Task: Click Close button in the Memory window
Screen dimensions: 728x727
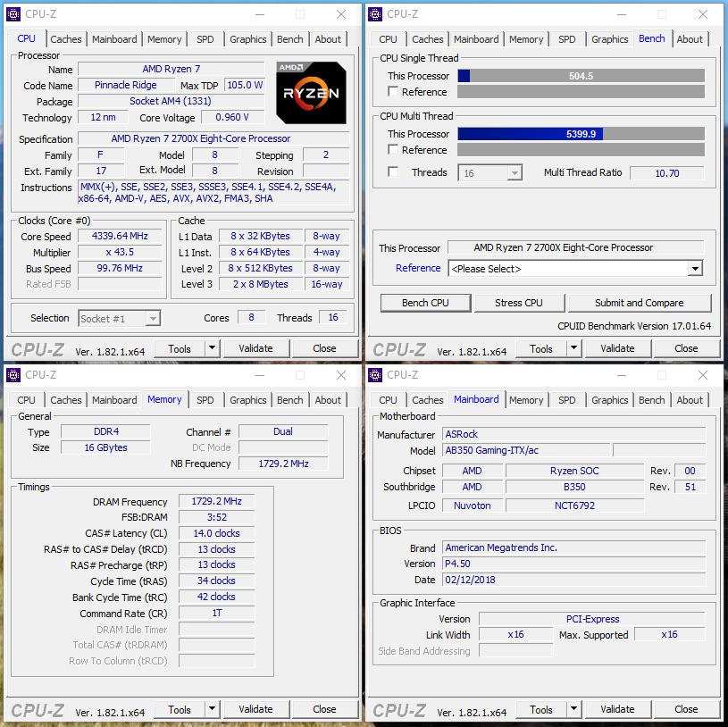Action: tap(324, 709)
